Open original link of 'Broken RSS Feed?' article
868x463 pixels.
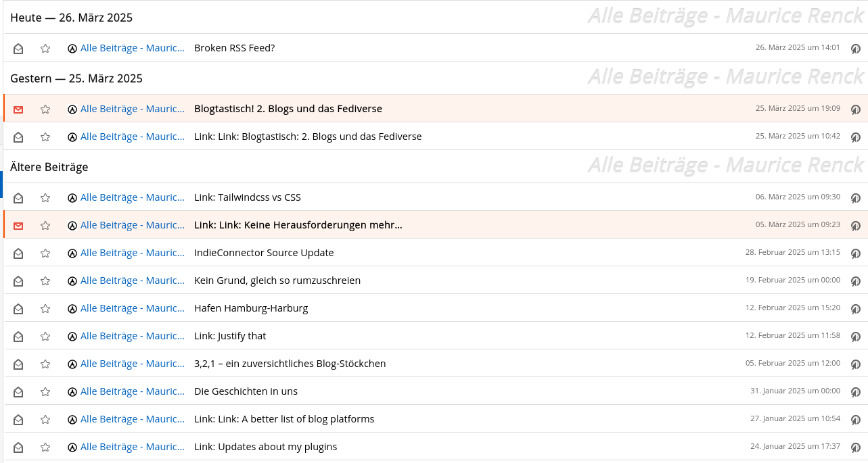(x=855, y=48)
